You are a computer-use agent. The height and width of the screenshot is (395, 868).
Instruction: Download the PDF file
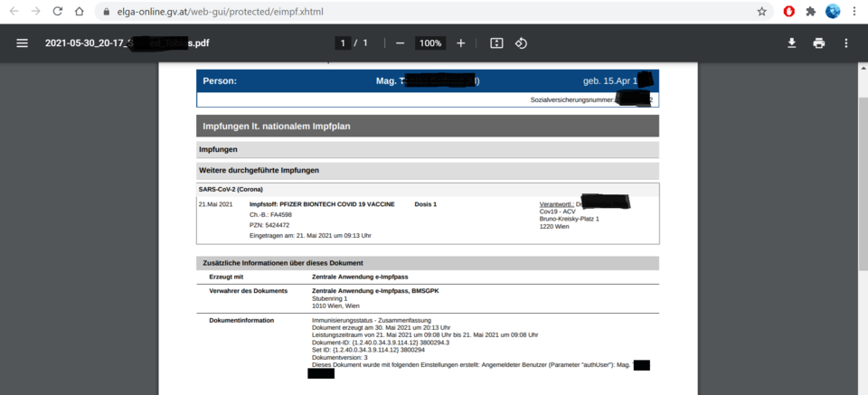[792, 43]
